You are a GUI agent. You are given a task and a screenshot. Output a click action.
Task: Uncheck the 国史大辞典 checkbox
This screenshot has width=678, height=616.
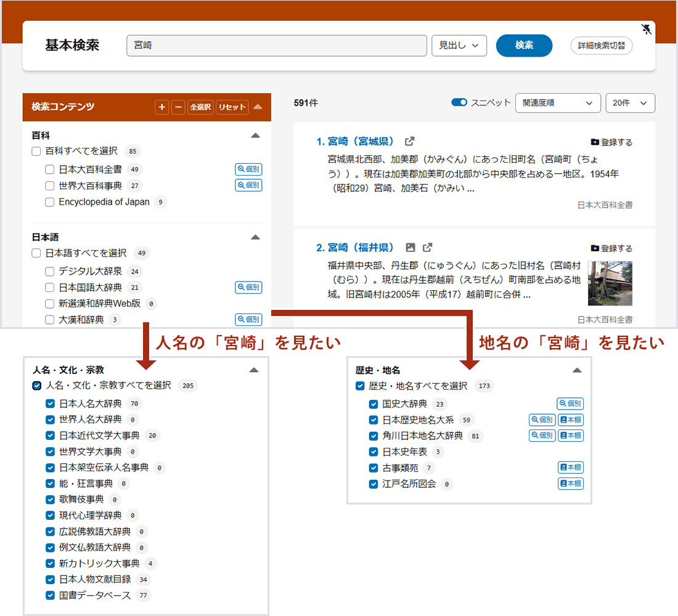(374, 403)
